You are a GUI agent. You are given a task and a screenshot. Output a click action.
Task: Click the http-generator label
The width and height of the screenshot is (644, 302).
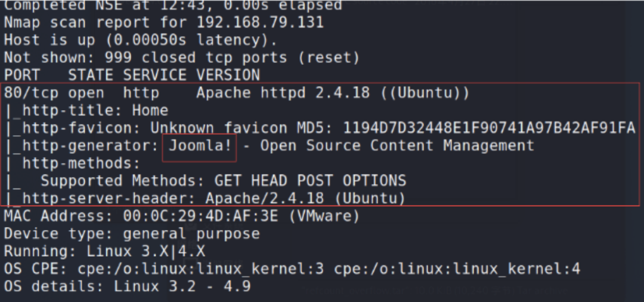[x=90, y=146]
